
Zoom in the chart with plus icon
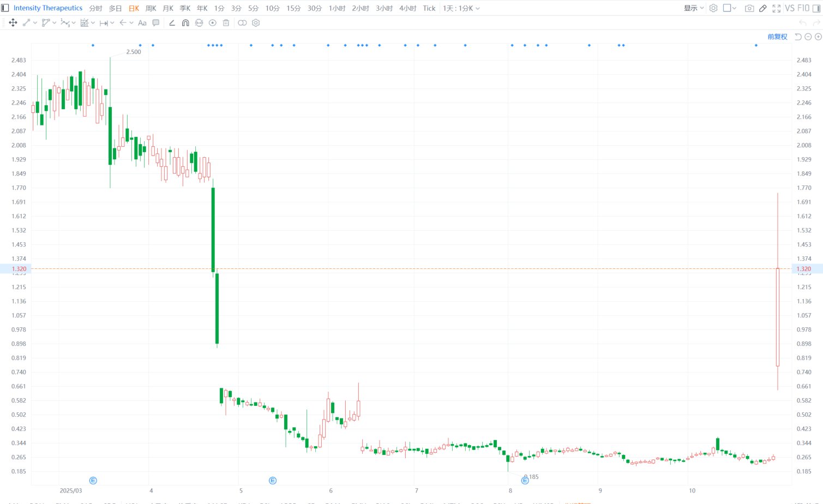818,37
